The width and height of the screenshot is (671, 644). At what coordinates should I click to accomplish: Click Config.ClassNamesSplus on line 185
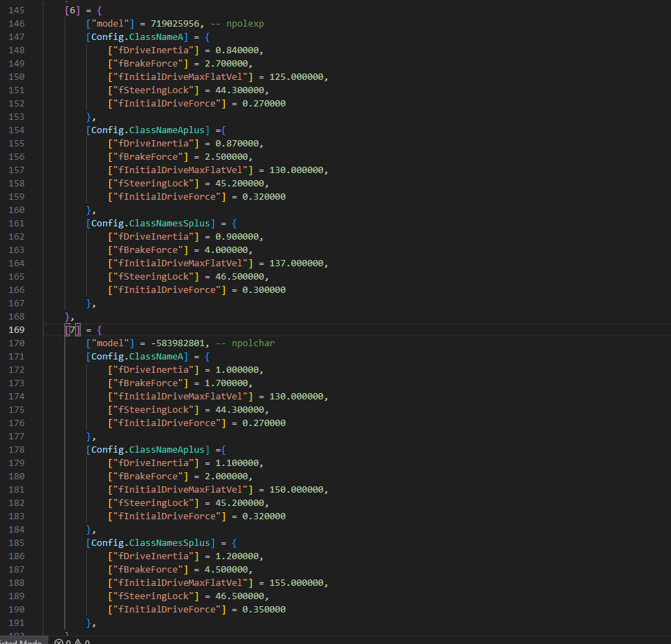coord(151,542)
